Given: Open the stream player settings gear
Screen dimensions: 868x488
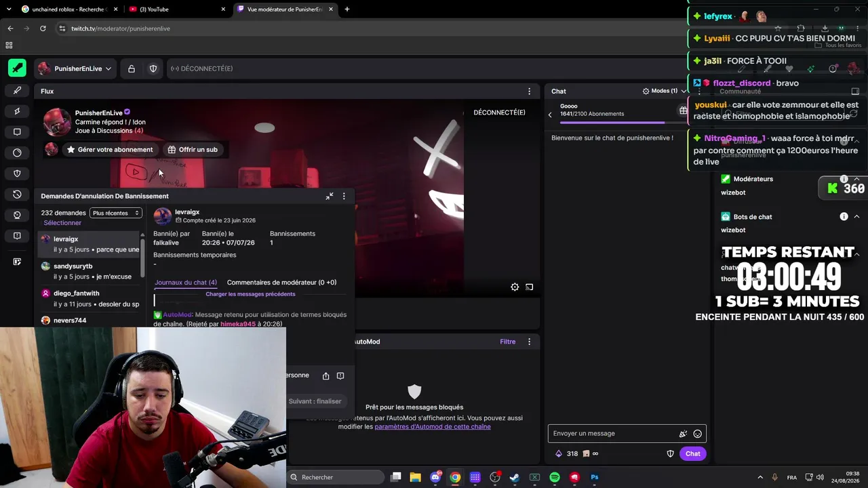Looking at the screenshot, I should (515, 287).
